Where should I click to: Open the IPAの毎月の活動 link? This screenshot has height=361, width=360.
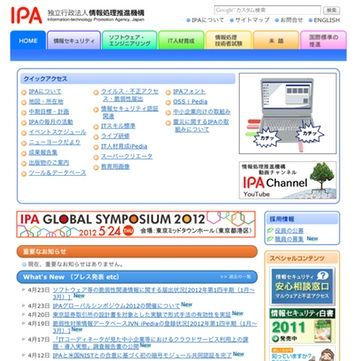[51, 122]
